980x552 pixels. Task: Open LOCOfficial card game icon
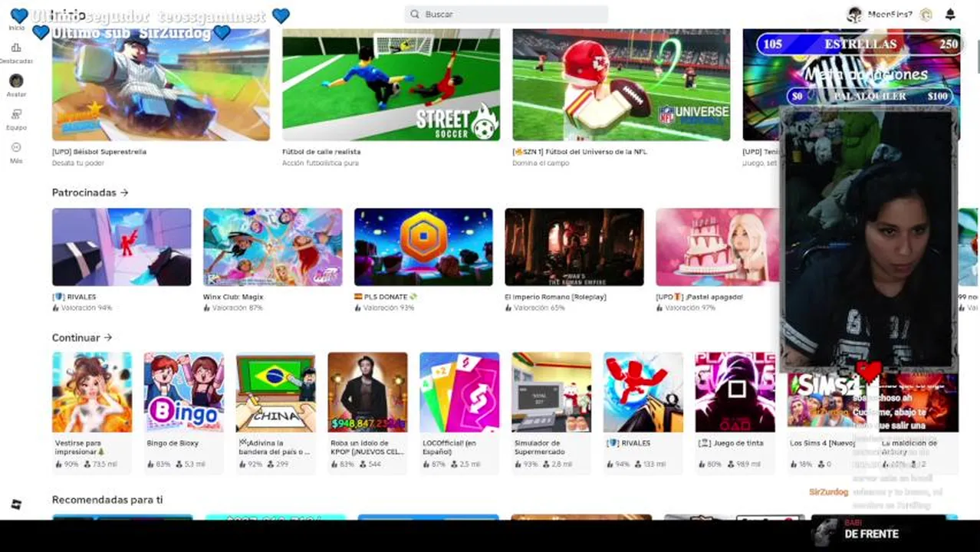pyautogui.click(x=459, y=393)
